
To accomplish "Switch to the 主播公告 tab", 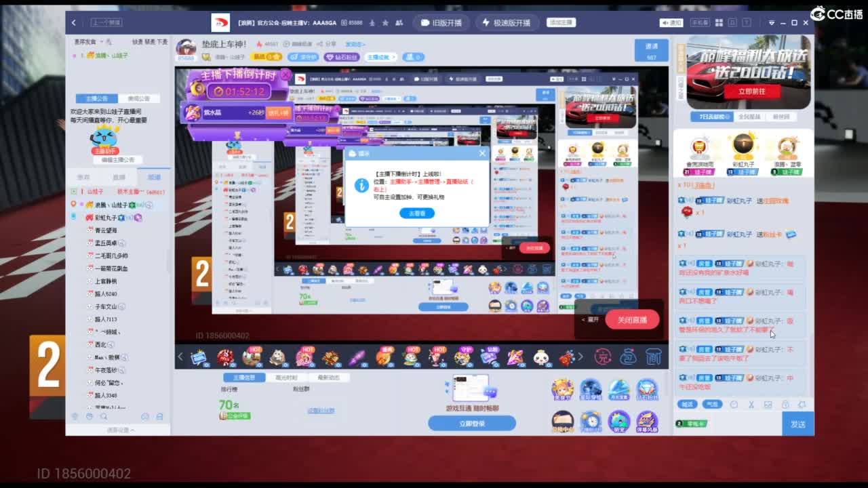I will pos(97,98).
